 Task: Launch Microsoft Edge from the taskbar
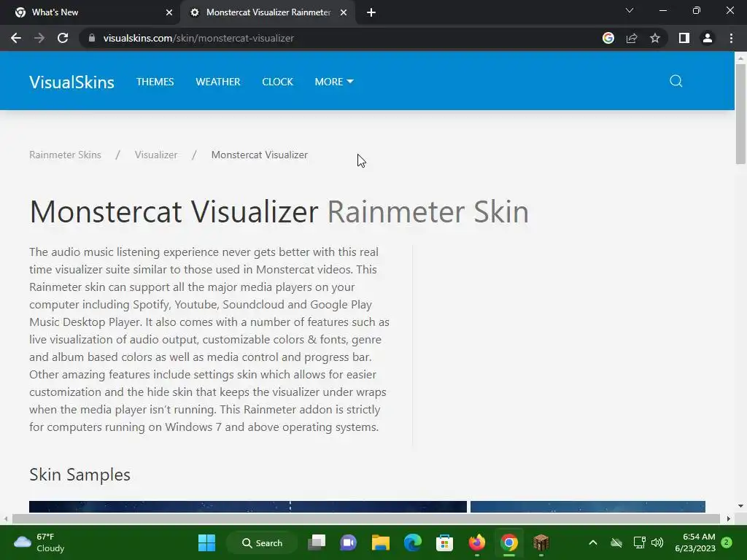[x=413, y=542]
